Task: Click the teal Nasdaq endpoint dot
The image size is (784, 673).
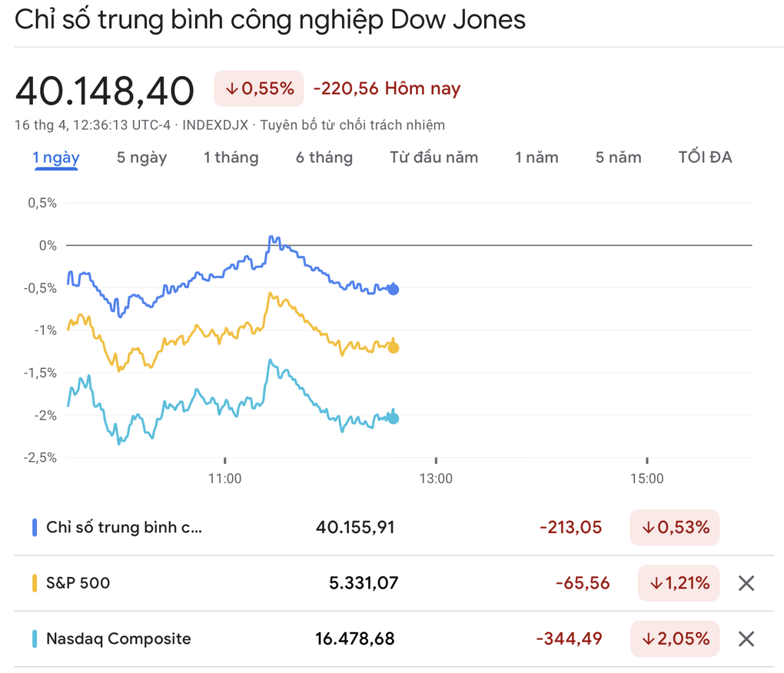Action: [x=394, y=418]
